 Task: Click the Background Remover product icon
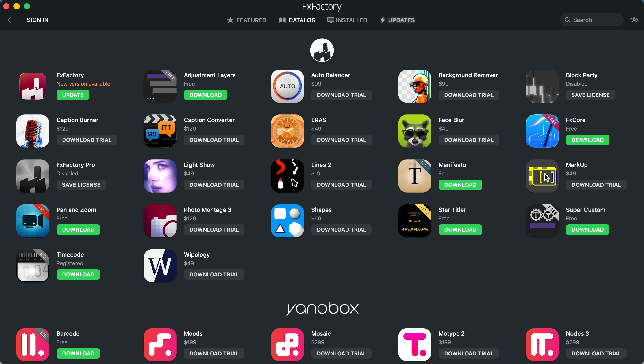pos(415,86)
